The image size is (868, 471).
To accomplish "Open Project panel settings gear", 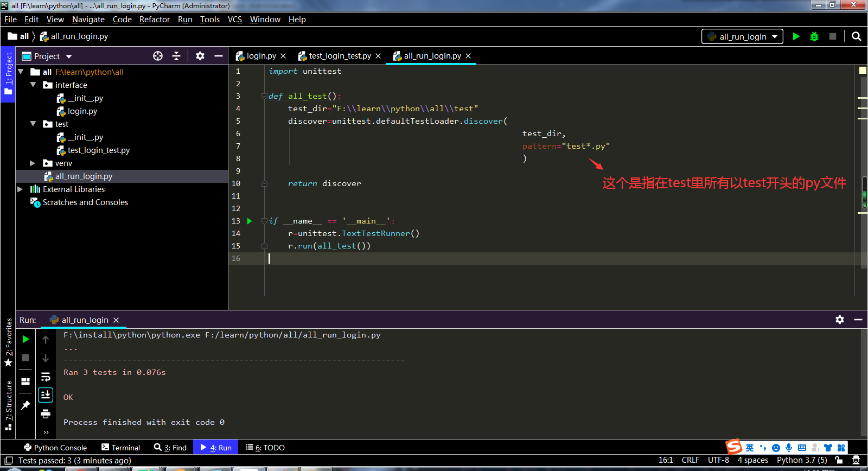I will (x=200, y=56).
